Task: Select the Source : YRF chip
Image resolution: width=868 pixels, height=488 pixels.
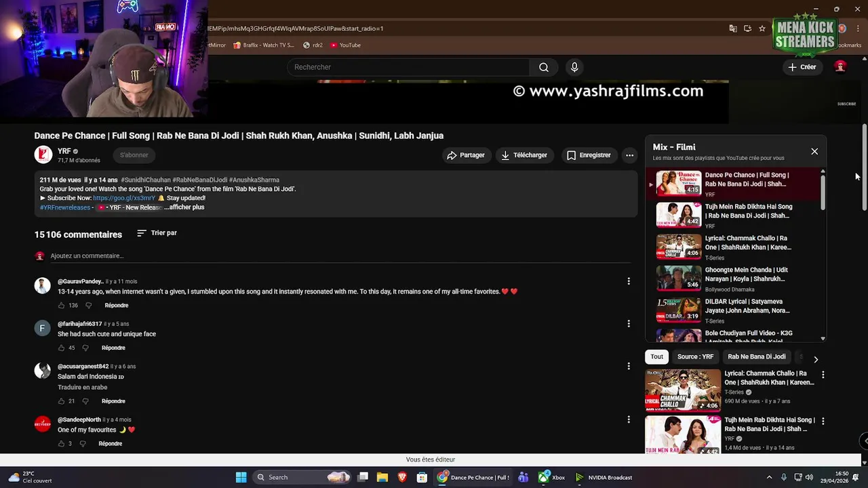Action: click(695, 357)
